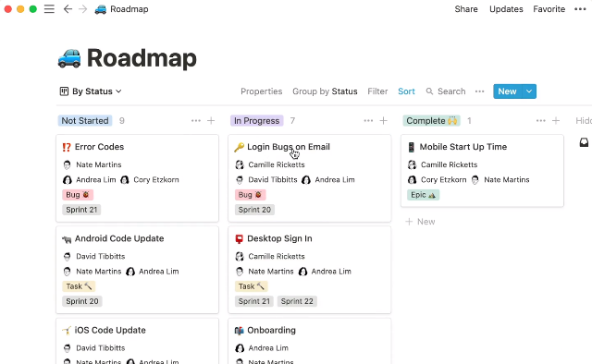Click Sprint 21 tag on Desktop Sign In

[254, 301]
